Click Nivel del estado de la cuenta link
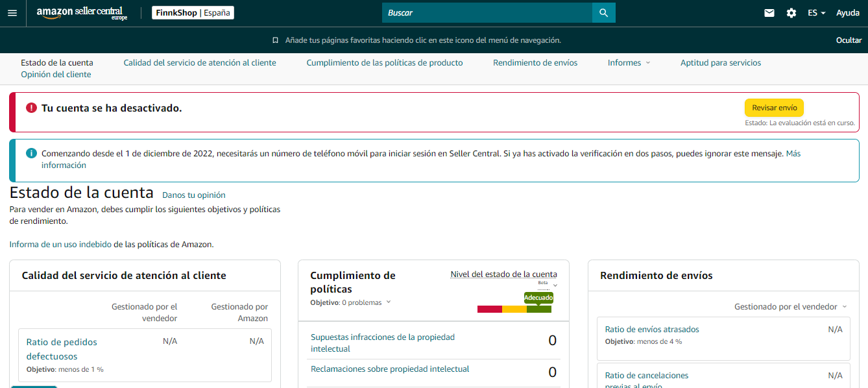Viewport: 868px width, 388px height. [504, 274]
